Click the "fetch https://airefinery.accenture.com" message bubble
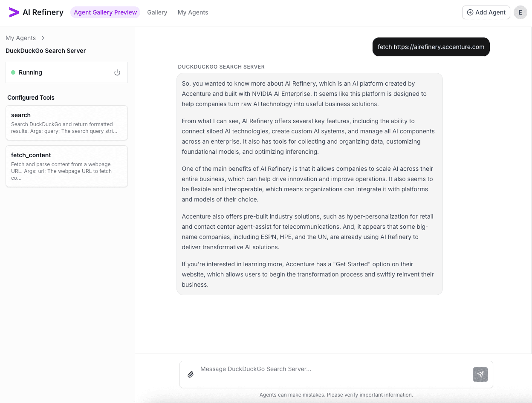The width and height of the screenshot is (532, 403). coord(431,47)
